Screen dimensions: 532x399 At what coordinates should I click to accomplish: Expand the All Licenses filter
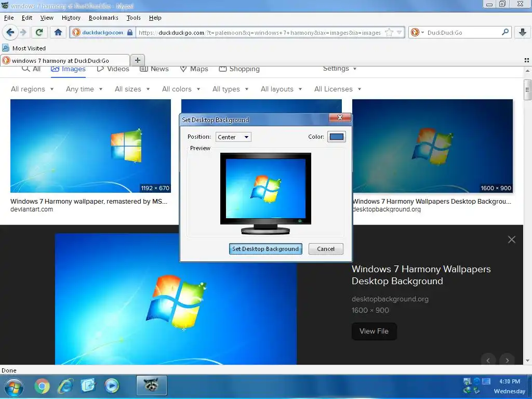pos(338,89)
